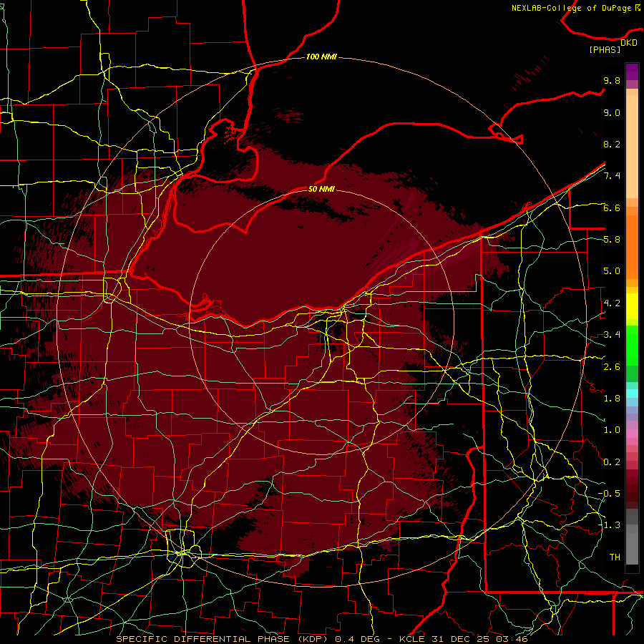Click the 9.8 value on the color scale
Viewport: 644px width, 644px height.
[x=612, y=80]
